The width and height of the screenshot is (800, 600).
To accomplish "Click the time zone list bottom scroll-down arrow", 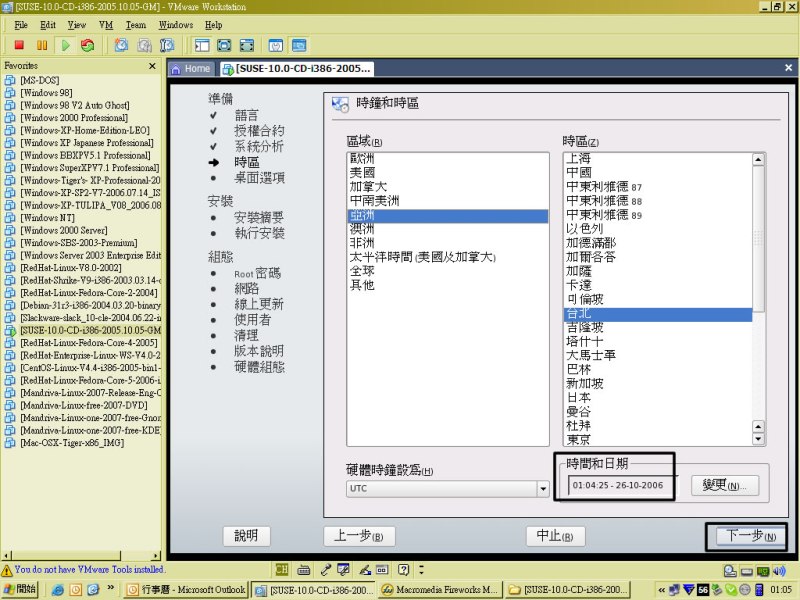I will click(x=759, y=439).
